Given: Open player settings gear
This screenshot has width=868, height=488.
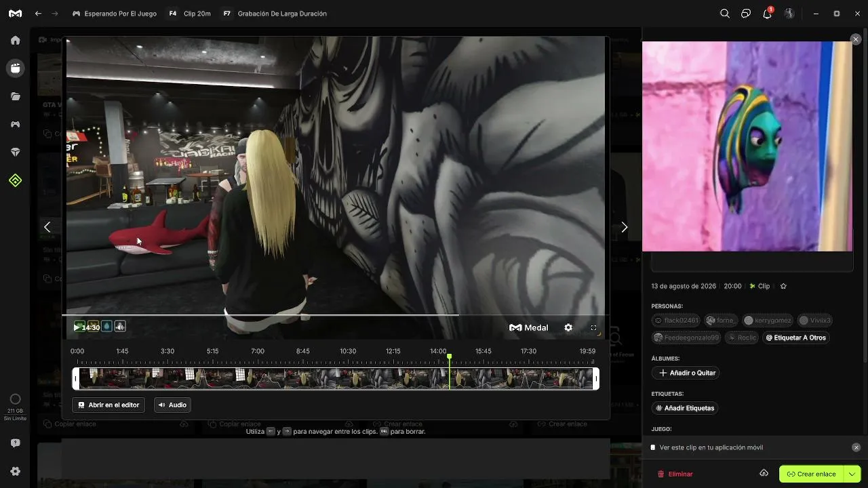Looking at the screenshot, I should click(x=568, y=327).
